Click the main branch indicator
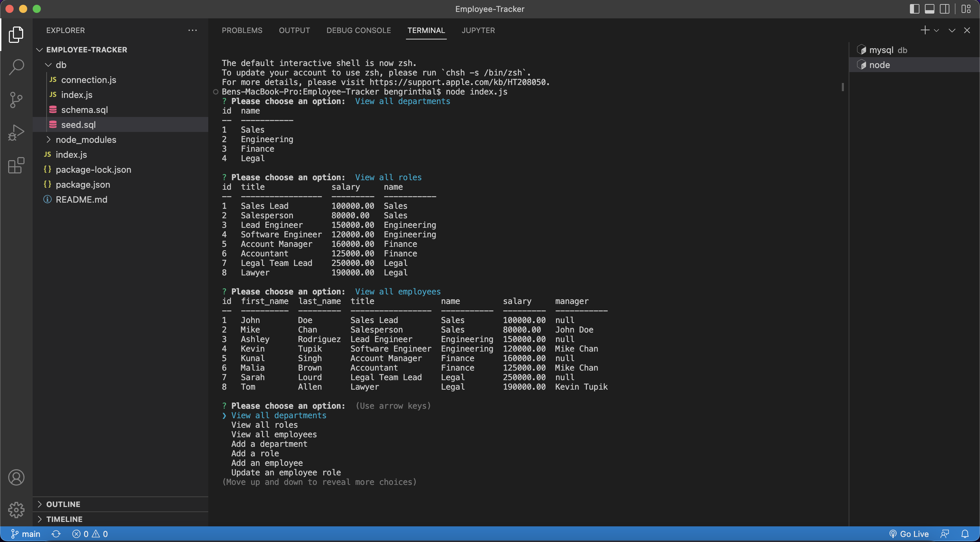980x542 pixels. pos(26,533)
